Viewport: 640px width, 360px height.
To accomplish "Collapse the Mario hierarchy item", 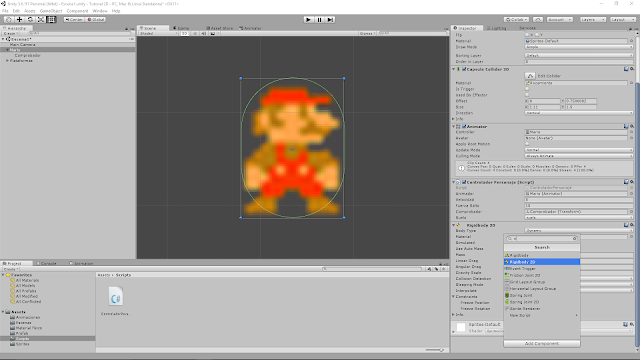I will [x=7, y=50].
